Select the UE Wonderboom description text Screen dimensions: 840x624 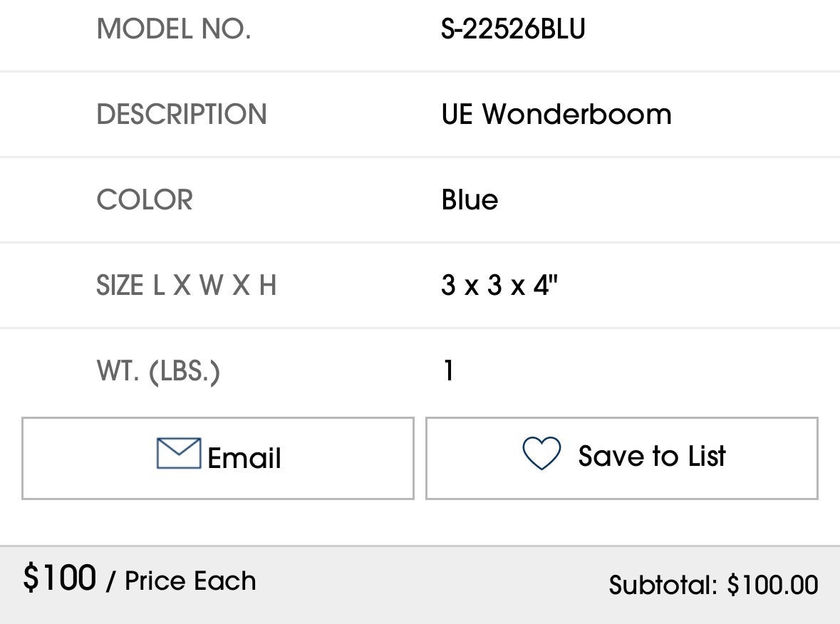(x=556, y=114)
